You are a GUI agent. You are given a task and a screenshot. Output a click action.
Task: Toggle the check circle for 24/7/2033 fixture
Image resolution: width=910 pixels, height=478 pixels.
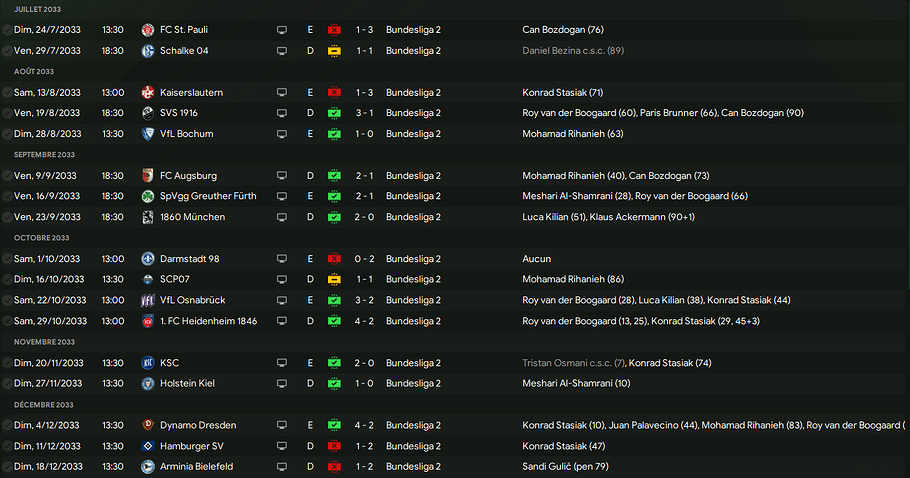pyautogui.click(x=7, y=30)
